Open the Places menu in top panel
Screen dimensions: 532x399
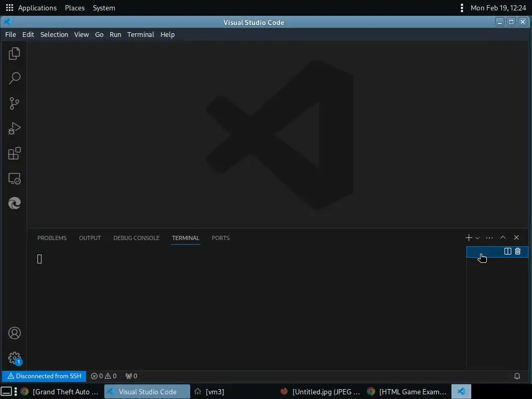[x=75, y=8]
